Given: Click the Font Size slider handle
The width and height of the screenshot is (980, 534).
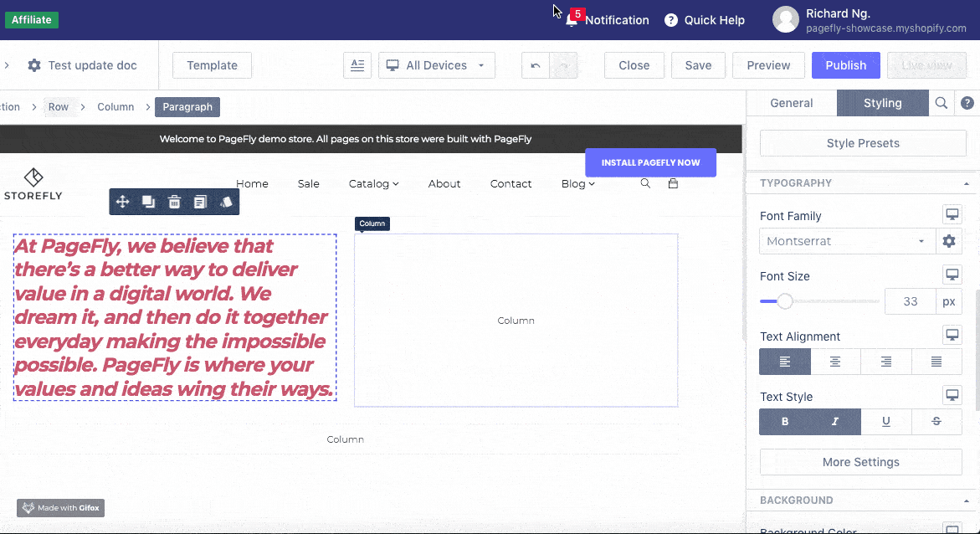Looking at the screenshot, I should tap(784, 301).
